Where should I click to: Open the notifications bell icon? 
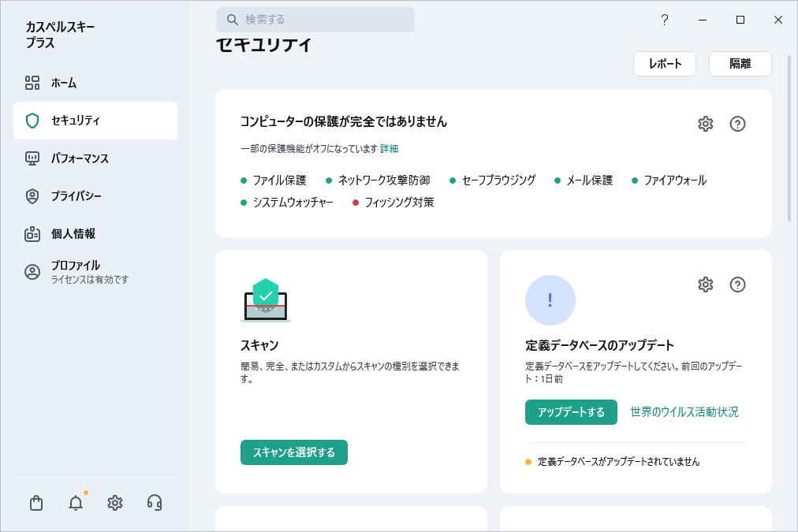coord(76,503)
